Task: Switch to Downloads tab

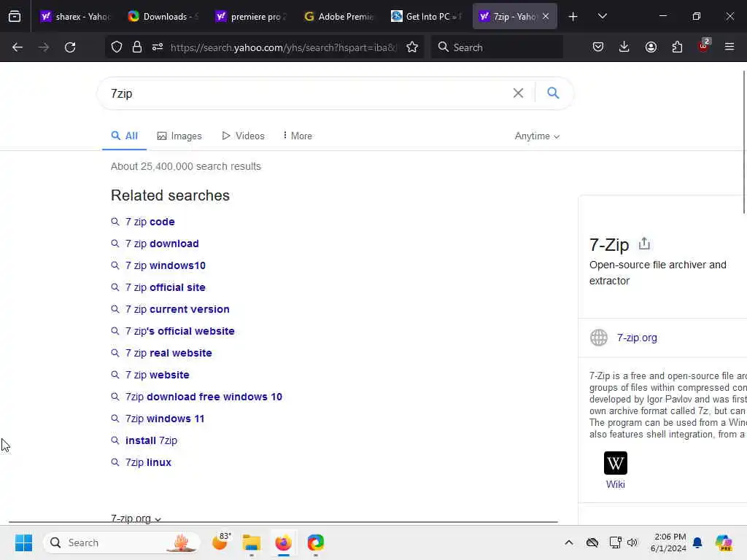Action: pos(164,17)
